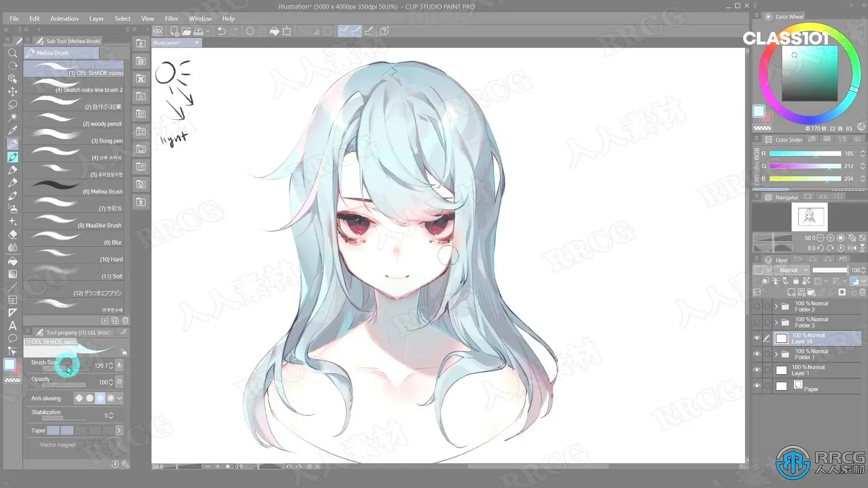Select first anti-aliasing option (none)
The width and height of the screenshot is (868, 488).
79,398
